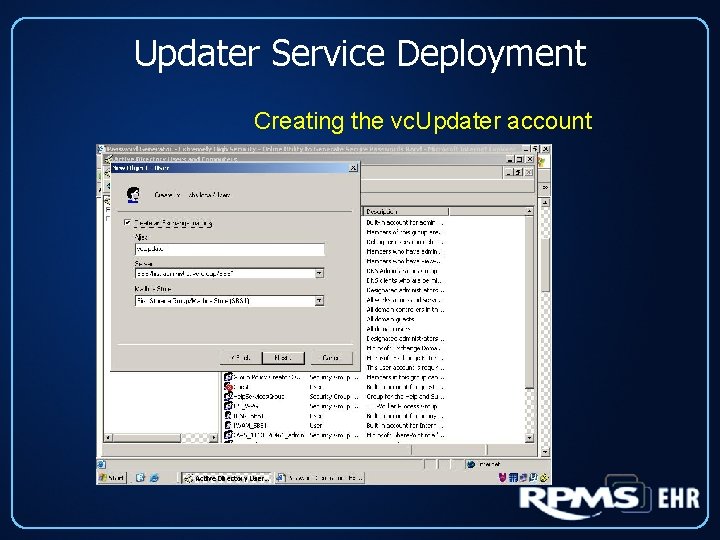The height and width of the screenshot is (540, 720).
Task: Click the Description column header
Action: point(406,211)
